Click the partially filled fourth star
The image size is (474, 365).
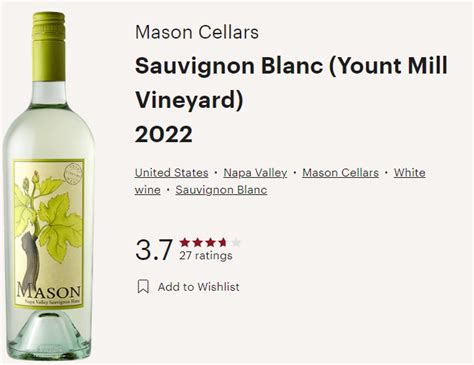(223, 242)
